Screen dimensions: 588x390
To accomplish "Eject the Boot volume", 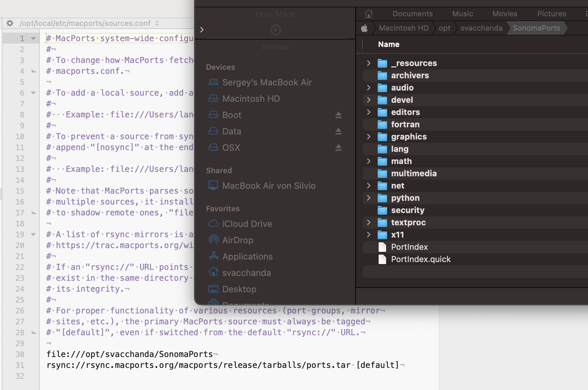I will [x=338, y=115].
